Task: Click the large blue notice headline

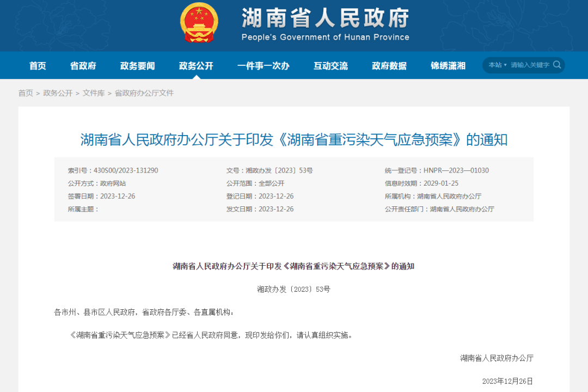Action: click(293, 140)
